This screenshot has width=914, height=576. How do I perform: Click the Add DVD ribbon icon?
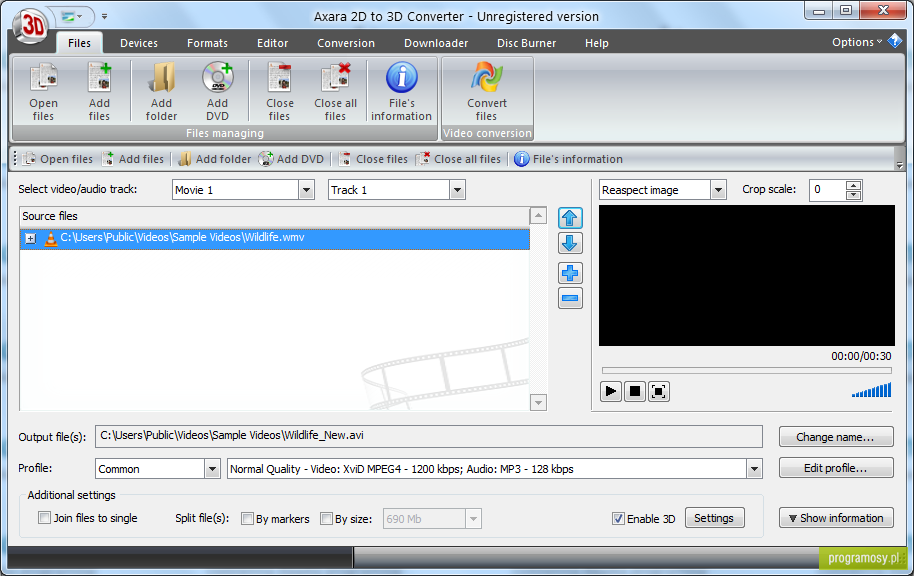217,92
